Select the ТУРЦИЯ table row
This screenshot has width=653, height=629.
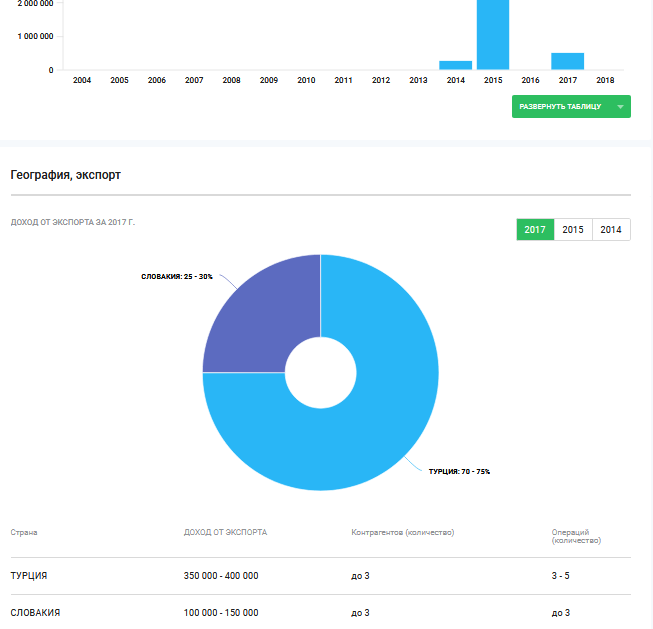pos(320,576)
